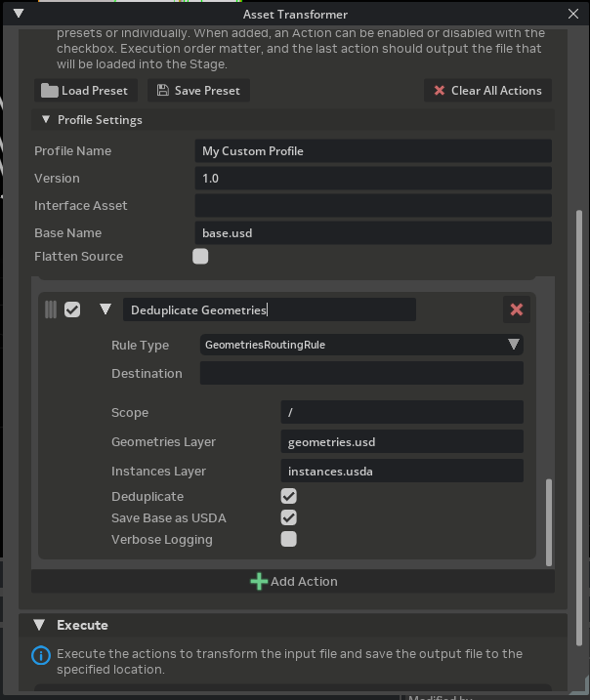Click the folder icon on Load Preset

(x=49, y=91)
